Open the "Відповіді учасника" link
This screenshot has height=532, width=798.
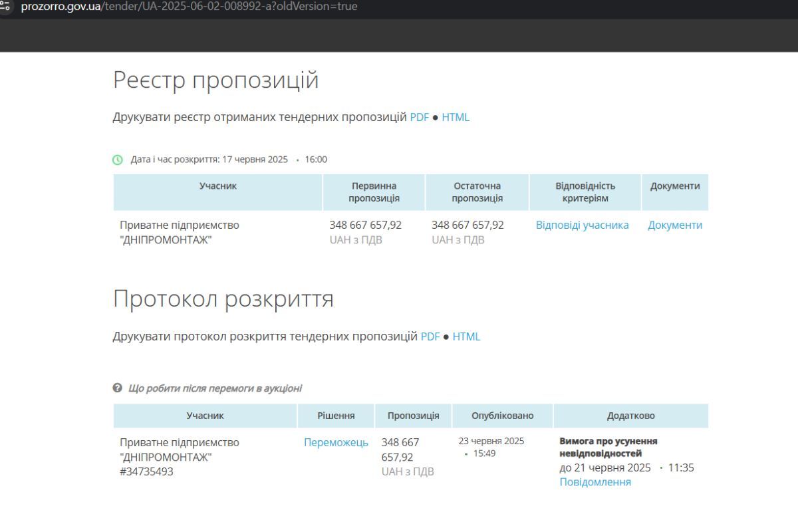click(582, 225)
